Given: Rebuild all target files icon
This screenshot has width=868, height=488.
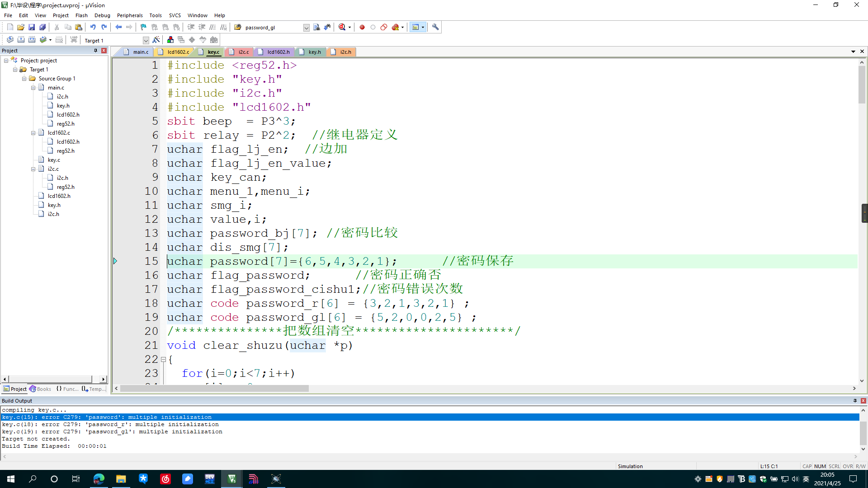Looking at the screenshot, I should tap(32, 40).
